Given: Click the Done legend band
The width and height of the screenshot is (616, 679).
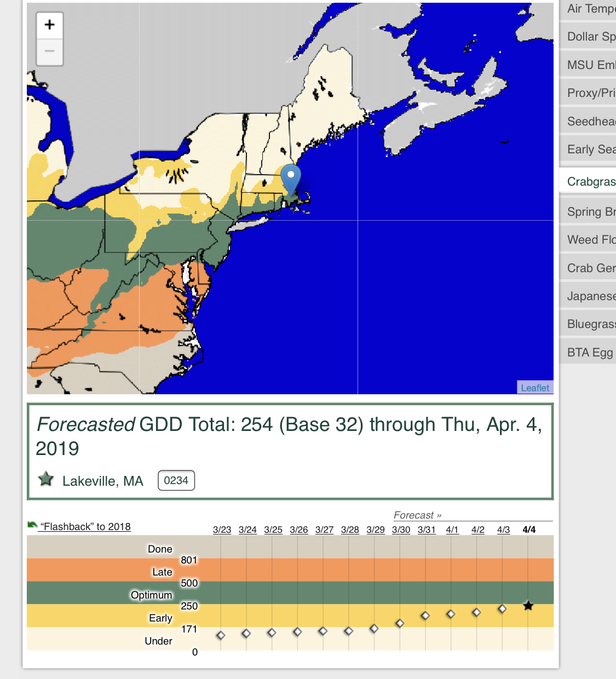Looking at the screenshot, I should [x=290, y=546].
